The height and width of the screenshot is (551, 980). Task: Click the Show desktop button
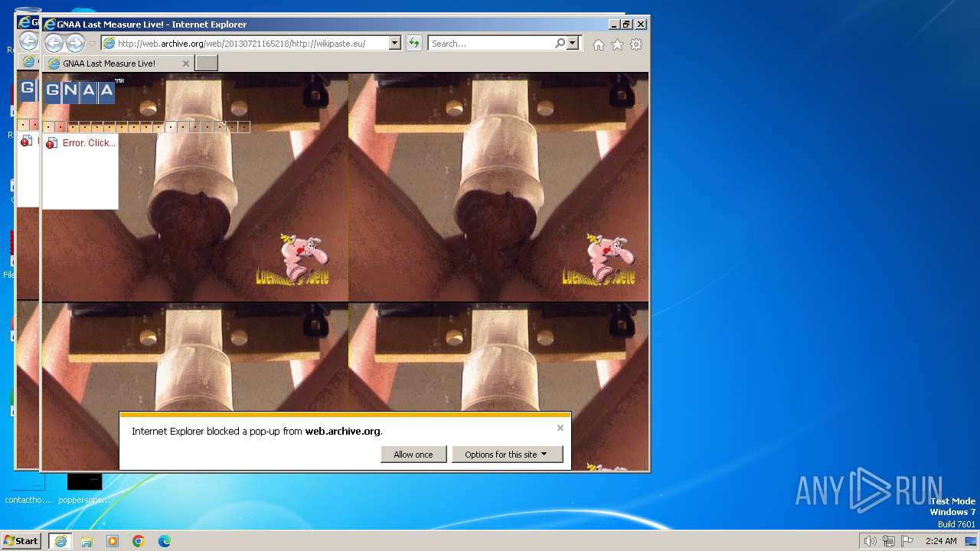click(x=971, y=541)
